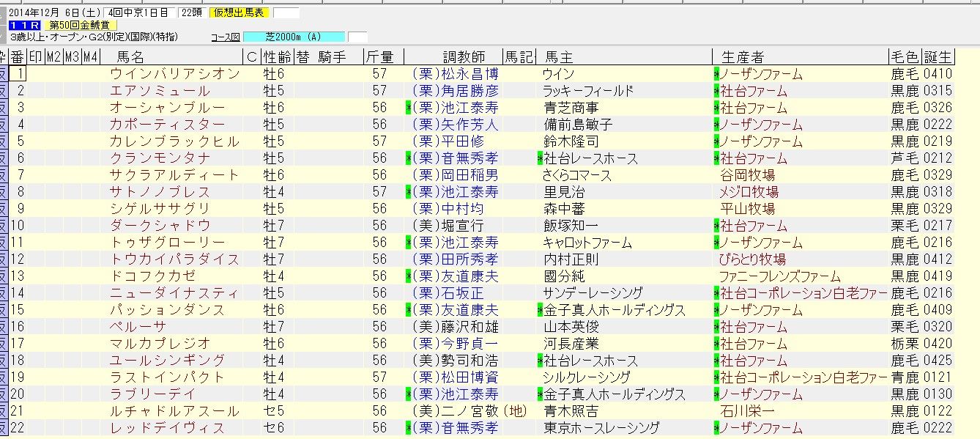Image resolution: width=980 pixels, height=439 pixels.
Task: Sort by the 斤量 column header
Action: pyautogui.click(x=379, y=57)
